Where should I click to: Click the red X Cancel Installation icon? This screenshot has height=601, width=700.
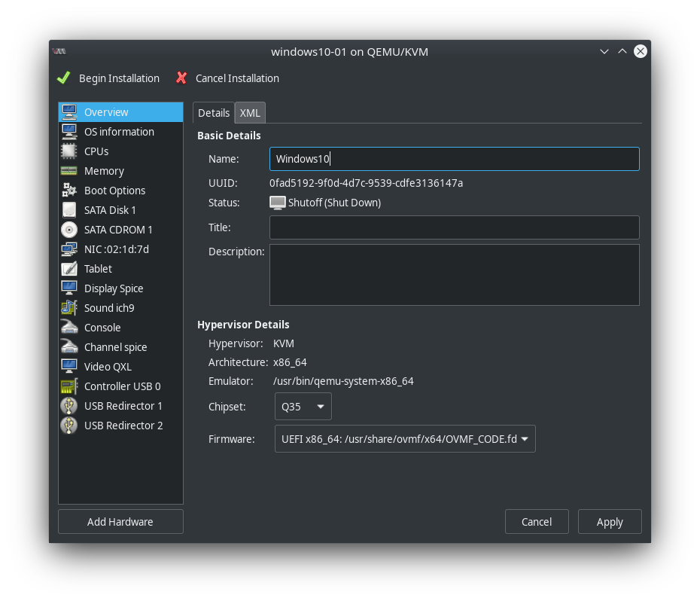181,78
